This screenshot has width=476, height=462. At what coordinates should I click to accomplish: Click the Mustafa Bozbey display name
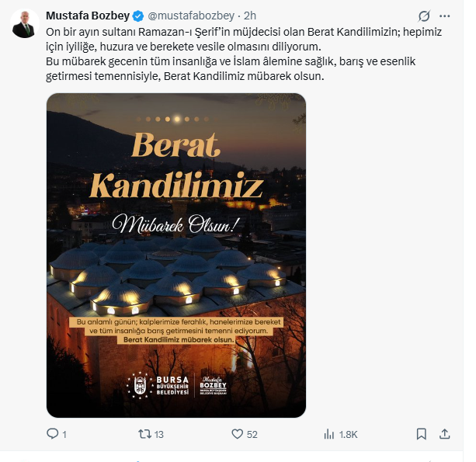tap(88, 16)
